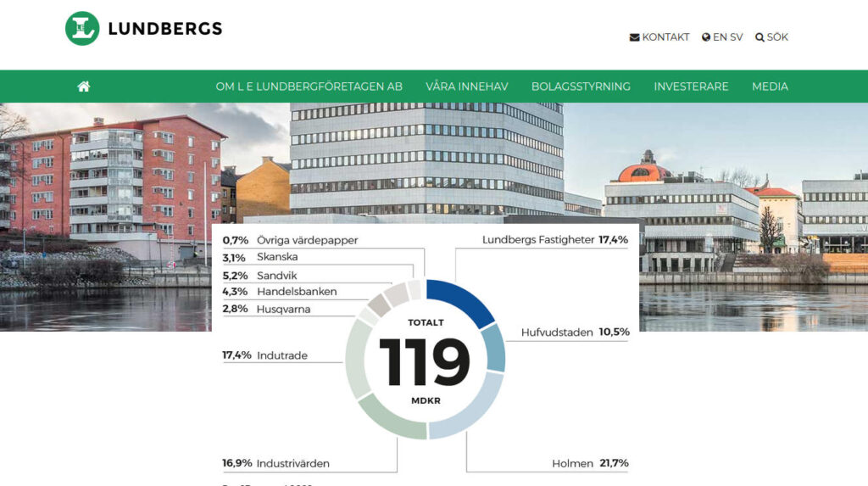Click the Holmen 21,7% label

point(590,463)
